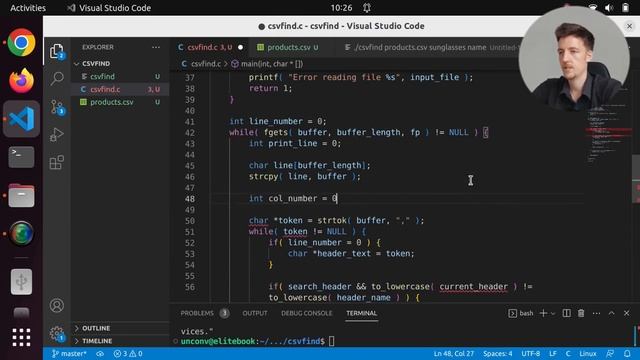
Task: Open the errors and warnings indicator
Action: [x=128, y=353]
